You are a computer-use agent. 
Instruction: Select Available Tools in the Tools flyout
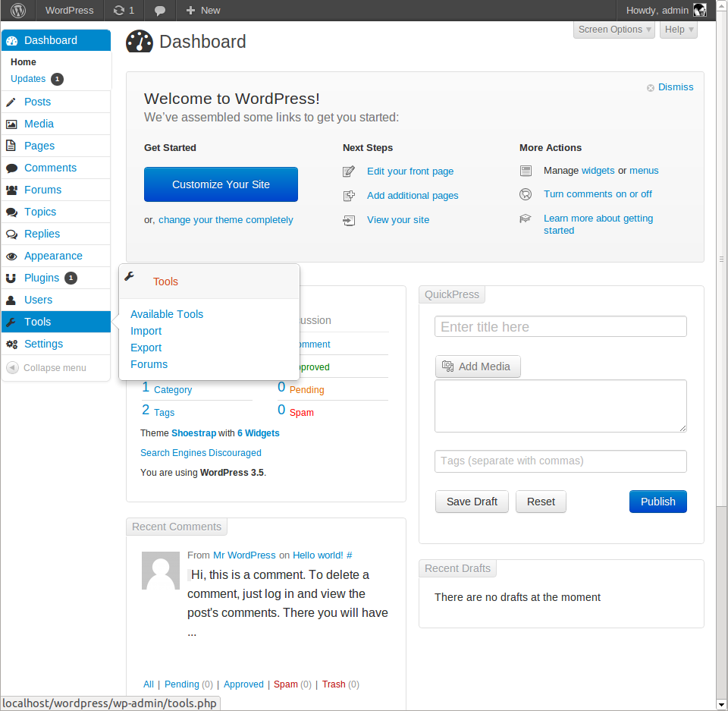(x=167, y=315)
